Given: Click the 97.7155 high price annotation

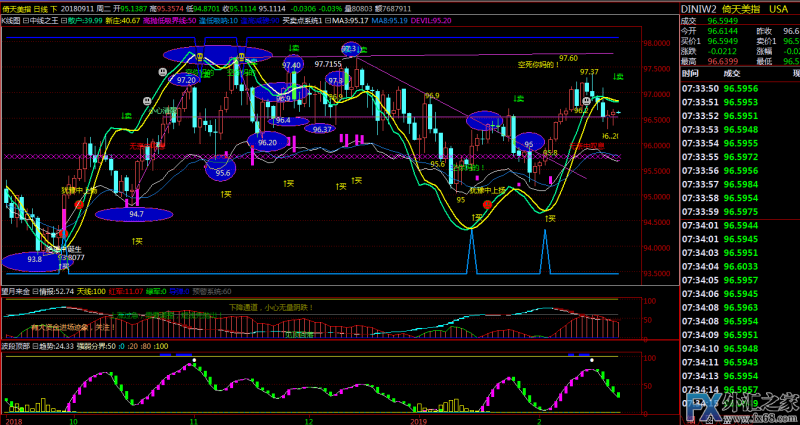Looking at the screenshot, I should coord(328,64).
